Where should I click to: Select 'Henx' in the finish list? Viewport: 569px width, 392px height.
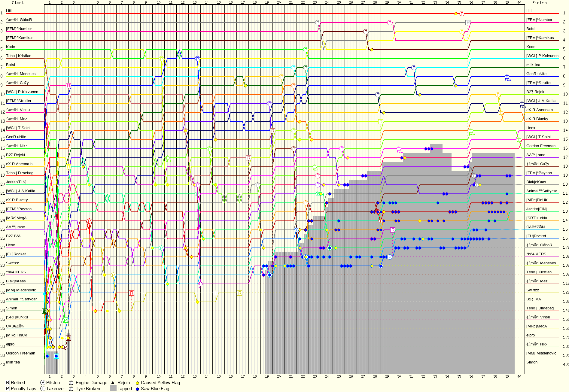point(531,128)
